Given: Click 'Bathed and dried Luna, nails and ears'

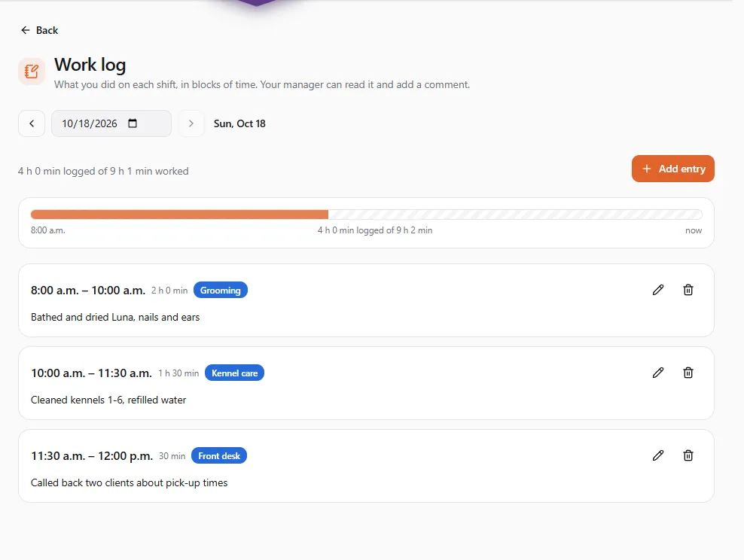Looking at the screenshot, I should [115, 317].
